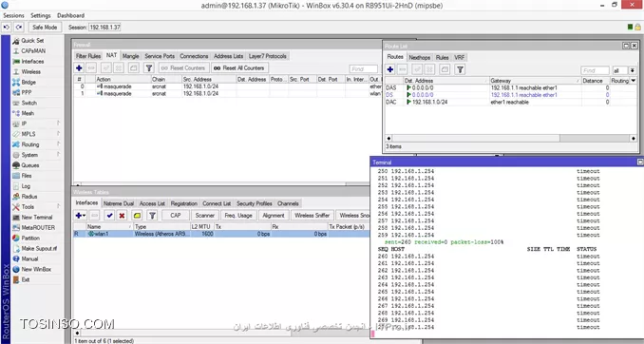Open Radius in the sidebar

pyautogui.click(x=29, y=197)
